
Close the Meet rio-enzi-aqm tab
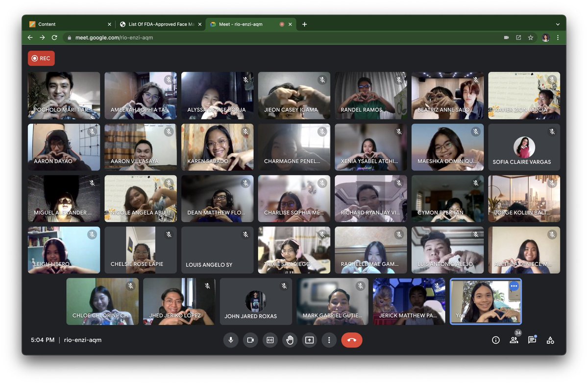[x=290, y=24]
